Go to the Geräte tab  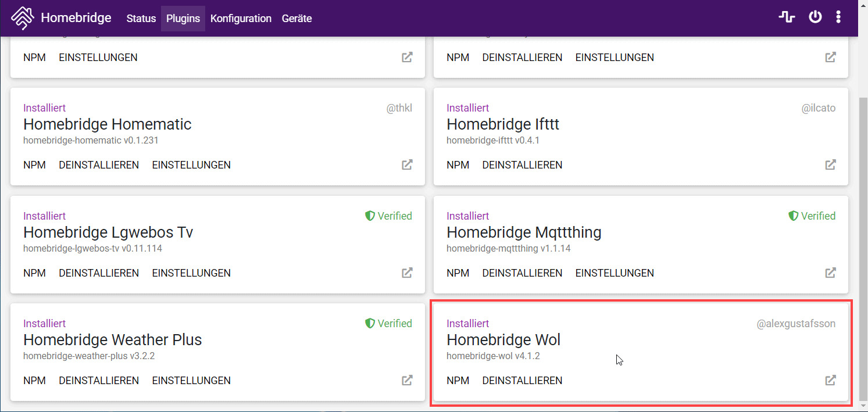pos(297,19)
